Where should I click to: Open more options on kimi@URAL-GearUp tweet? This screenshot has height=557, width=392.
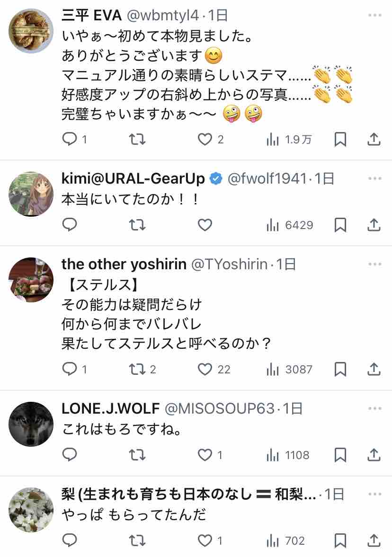[374, 178]
